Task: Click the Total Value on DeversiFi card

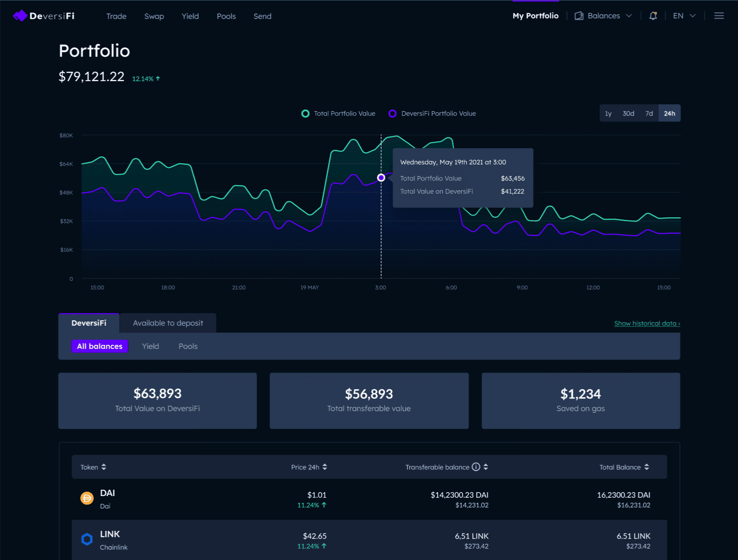Action: pyautogui.click(x=158, y=401)
